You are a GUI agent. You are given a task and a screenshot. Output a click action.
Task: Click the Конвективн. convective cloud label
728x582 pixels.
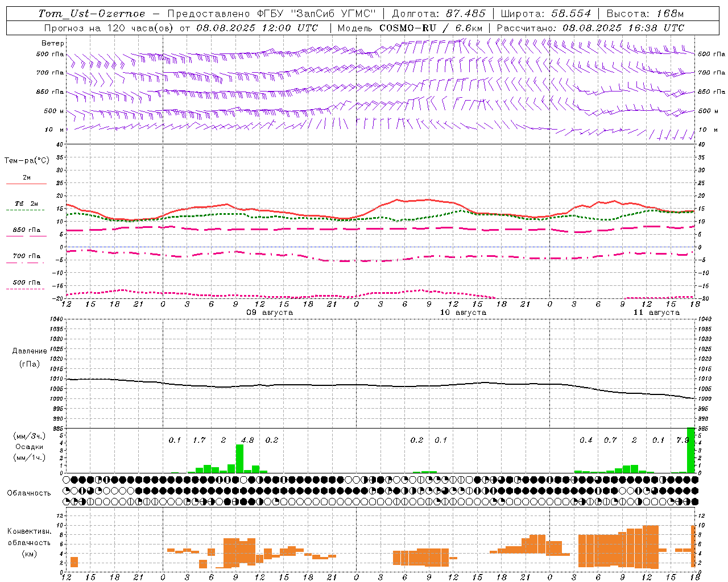coord(30,531)
